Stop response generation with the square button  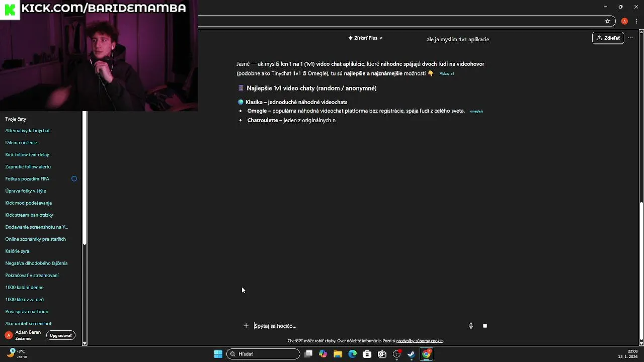click(x=485, y=326)
